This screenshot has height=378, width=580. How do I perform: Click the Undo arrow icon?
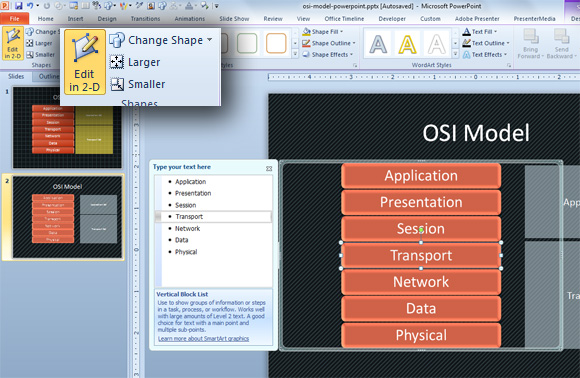click(x=30, y=6)
